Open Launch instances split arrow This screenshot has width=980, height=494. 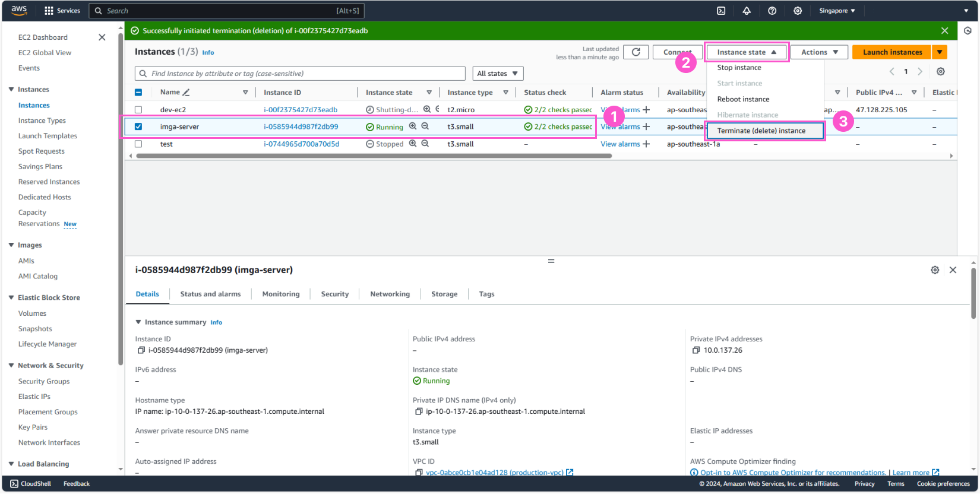[940, 52]
